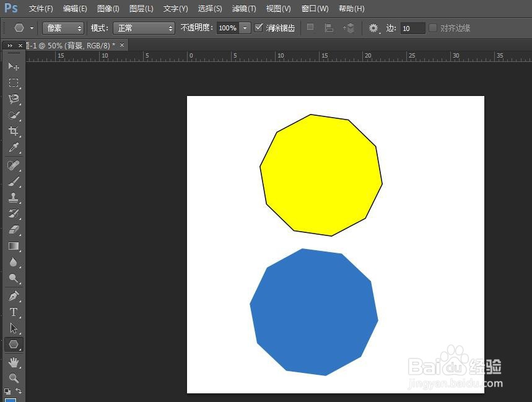The height and width of the screenshot is (402, 532).
Task: Select the Gradient tool
Action: point(14,246)
